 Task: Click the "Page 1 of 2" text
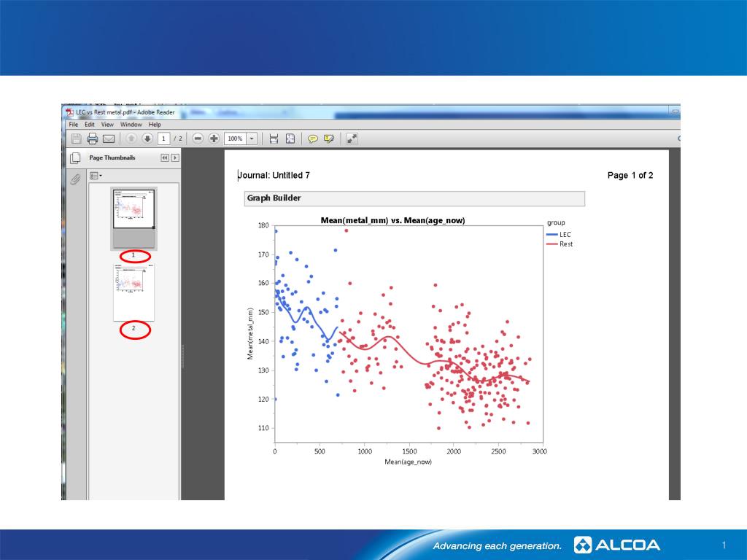[x=630, y=175]
